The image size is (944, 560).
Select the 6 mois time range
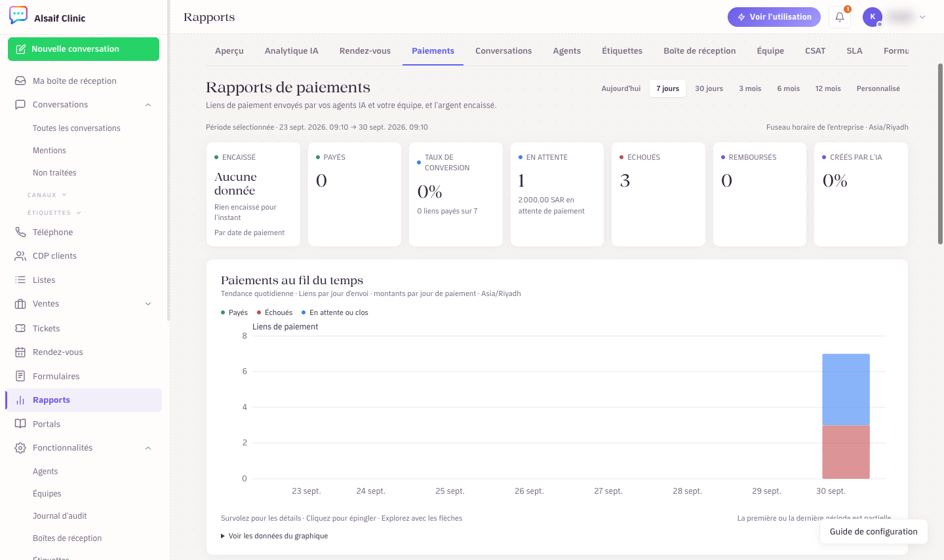(x=789, y=88)
